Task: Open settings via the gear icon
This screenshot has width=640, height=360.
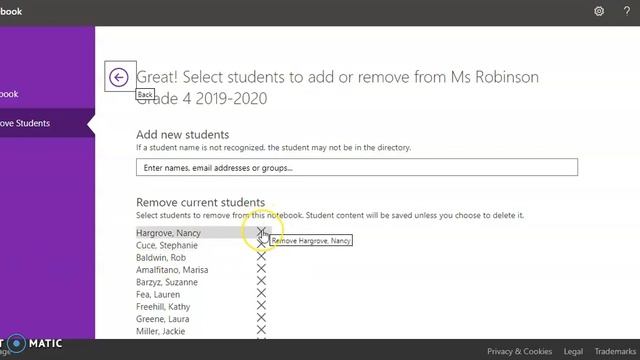Action: 599,11
